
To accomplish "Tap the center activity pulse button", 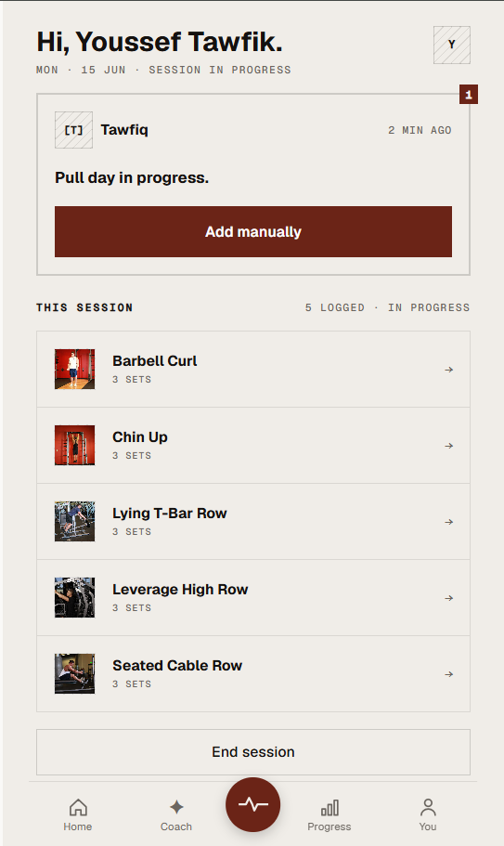I will 252,804.
